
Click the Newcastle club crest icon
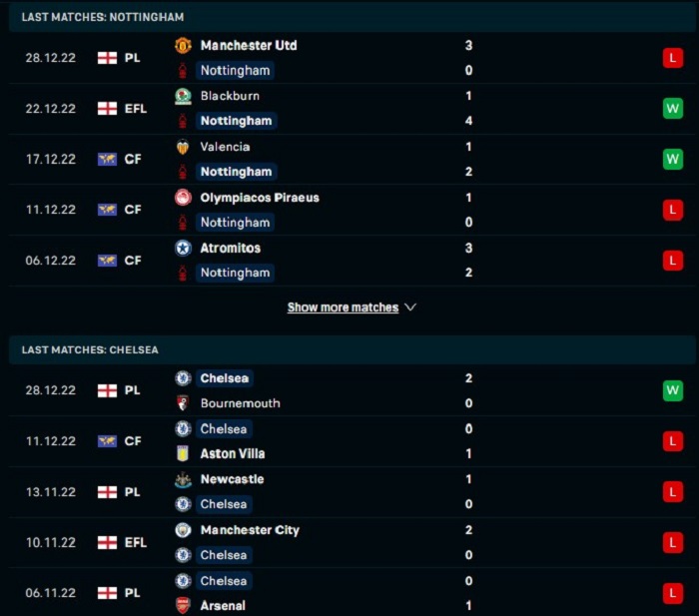(183, 479)
